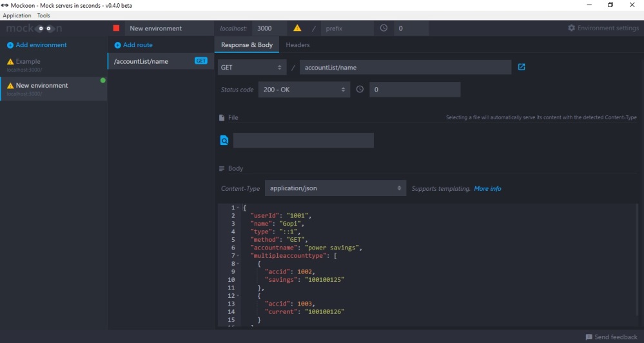Click the prefix input field

(347, 28)
